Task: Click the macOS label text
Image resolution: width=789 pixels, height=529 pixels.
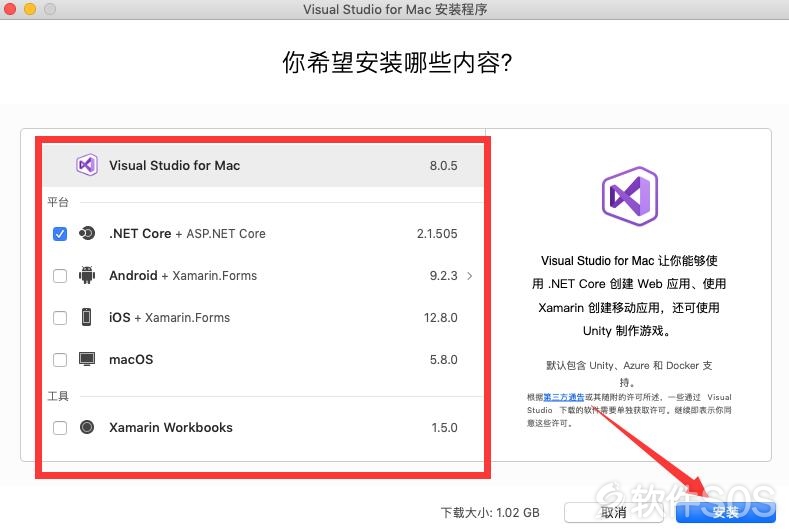Action: coord(131,359)
